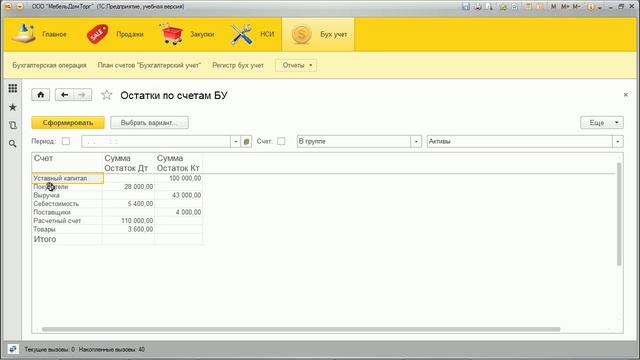Open search magnifier in left sidebar

(x=13, y=144)
